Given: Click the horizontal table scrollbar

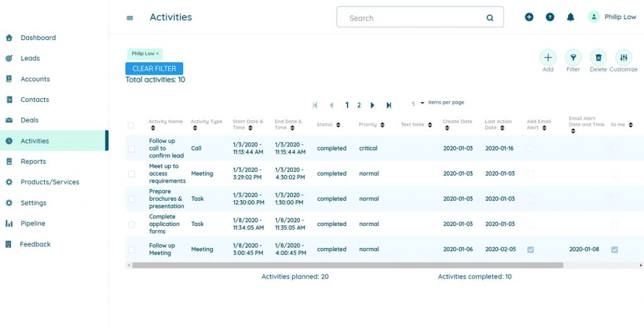Looking at the screenshot, I should click(x=347, y=266).
